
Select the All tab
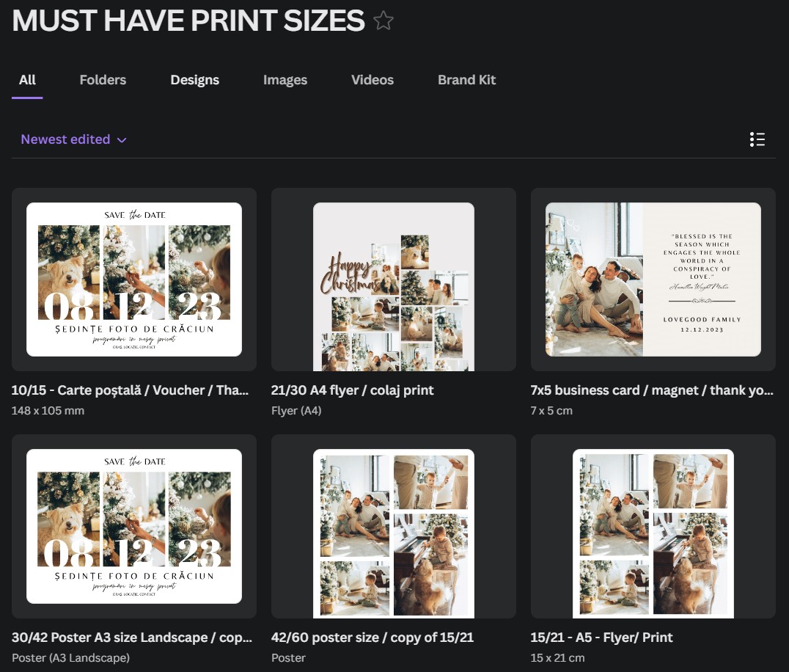click(x=27, y=80)
